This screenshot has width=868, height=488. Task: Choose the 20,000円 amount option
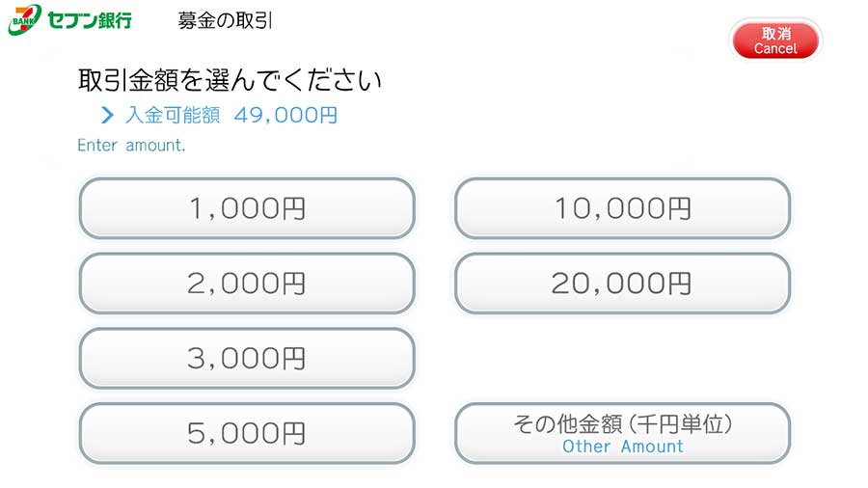[x=622, y=284]
